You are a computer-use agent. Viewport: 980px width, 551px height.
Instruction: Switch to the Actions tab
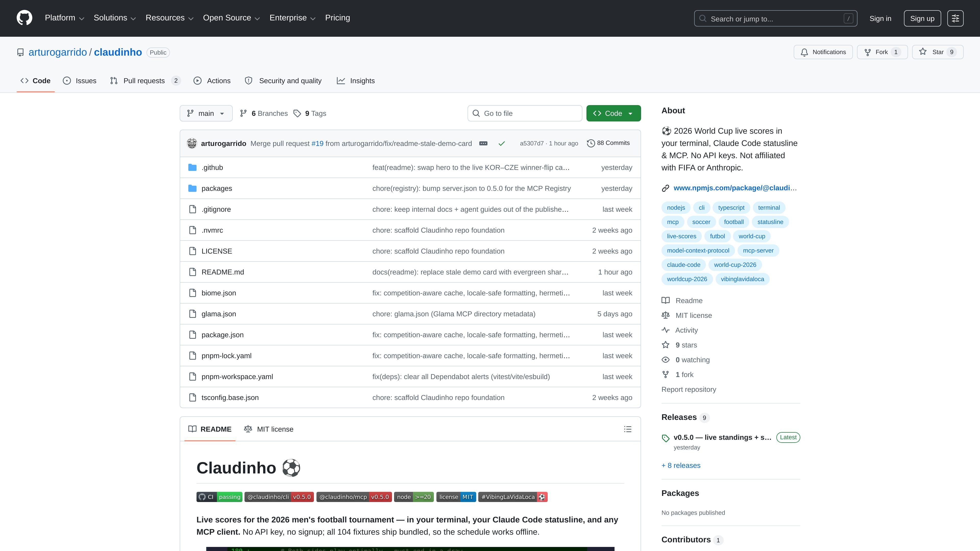tap(212, 81)
